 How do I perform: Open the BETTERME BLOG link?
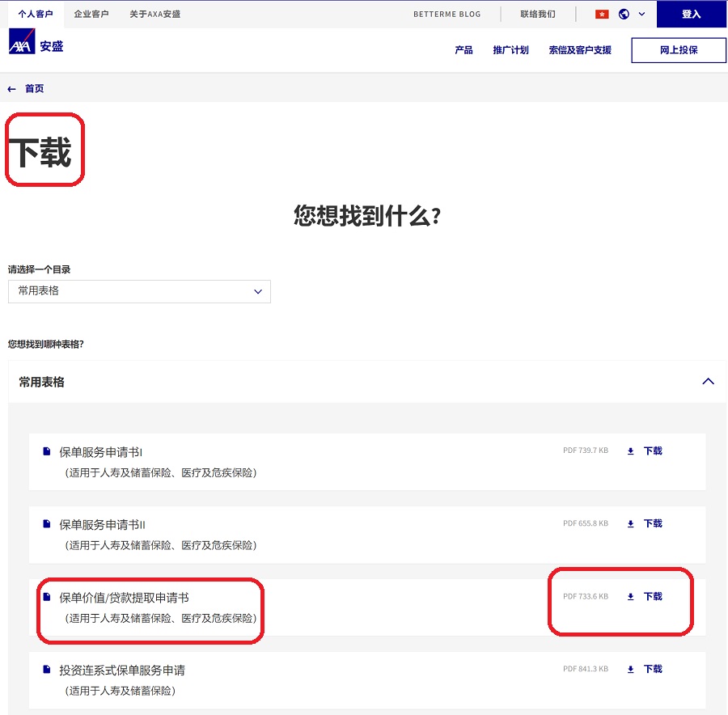tap(447, 15)
